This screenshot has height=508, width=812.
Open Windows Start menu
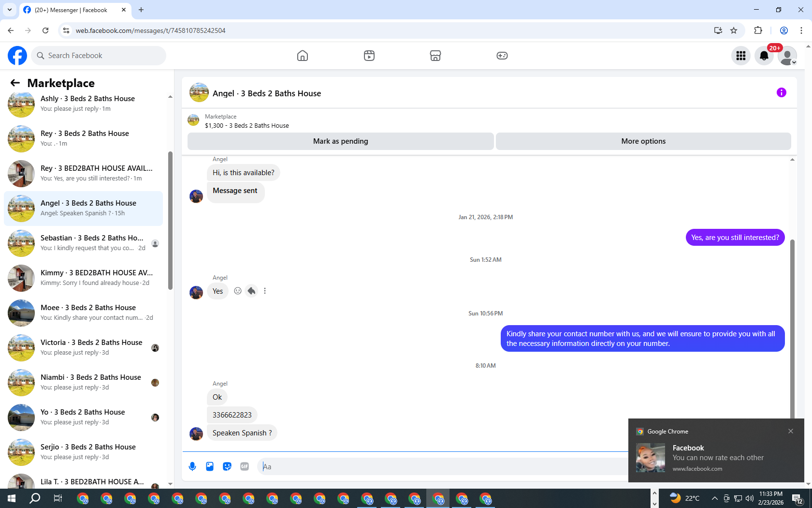(12, 498)
